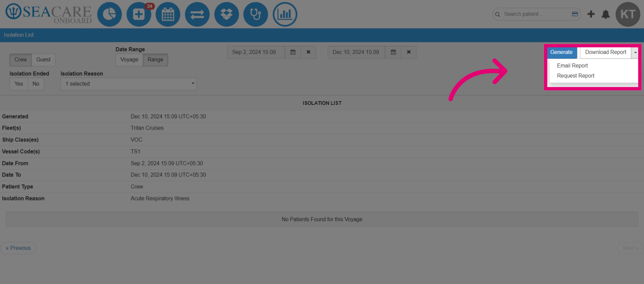Click the transfer arrows icon
644x284 pixels.
tap(197, 14)
